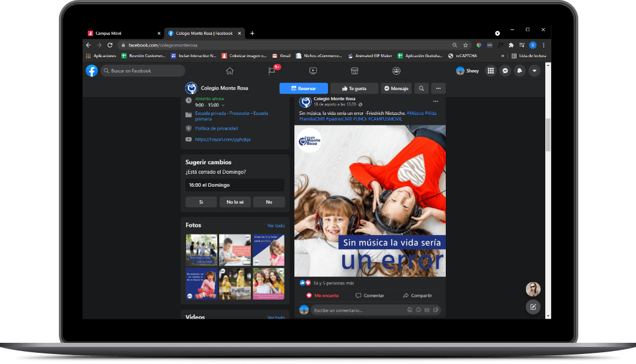The height and width of the screenshot is (364, 636).
Task: Open the 'Petricor' photo thumbnail
Action: 235,284
